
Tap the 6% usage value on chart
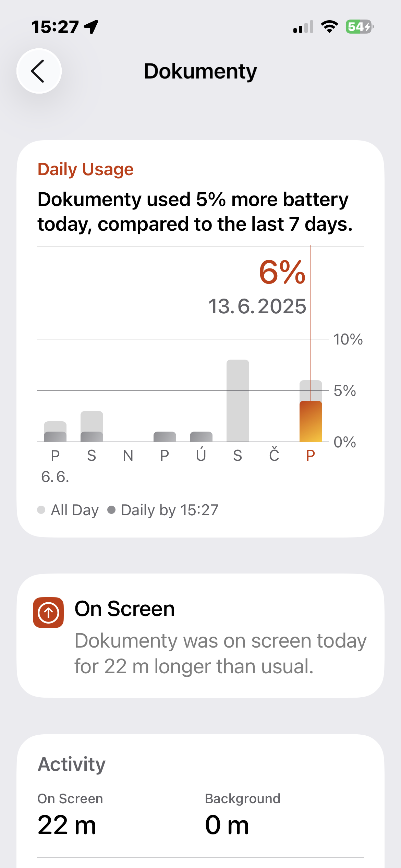[282, 273]
